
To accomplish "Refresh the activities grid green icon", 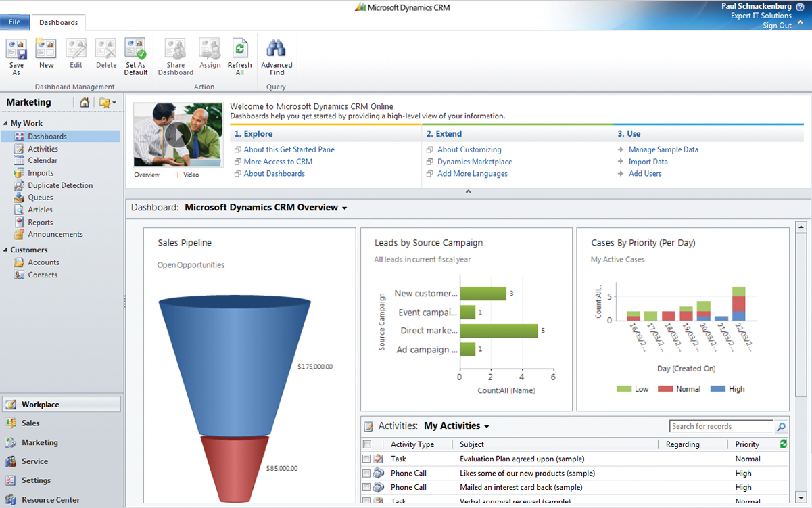I will (784, 444).
